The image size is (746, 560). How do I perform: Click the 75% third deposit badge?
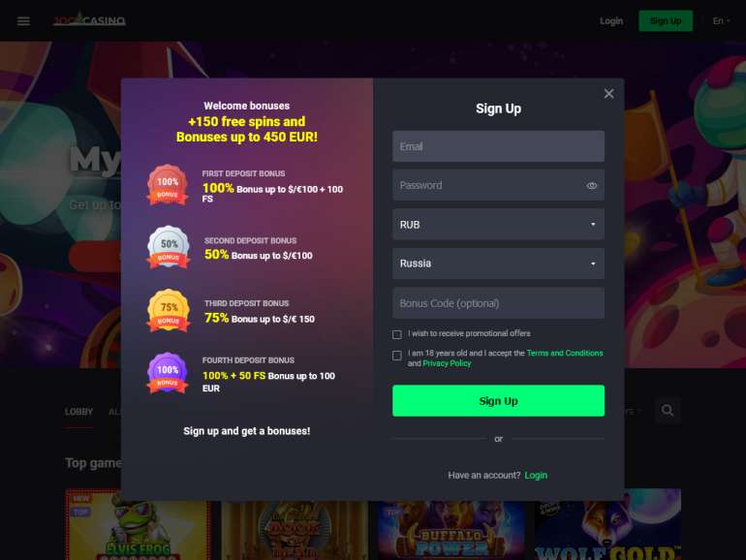click(x=169, y=310)
